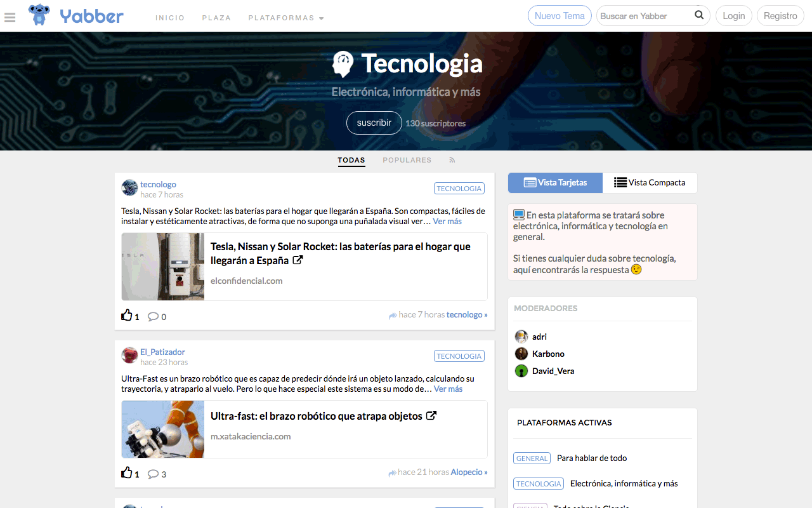Viewport: 812px width, 508px height.
Task: Open the Tesla article thumbnail image
Action: [163, 267]
